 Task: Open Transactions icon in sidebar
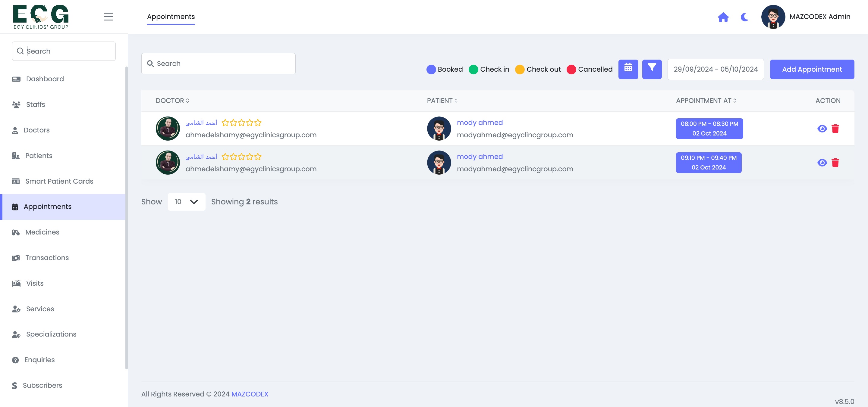coord(16,258)
